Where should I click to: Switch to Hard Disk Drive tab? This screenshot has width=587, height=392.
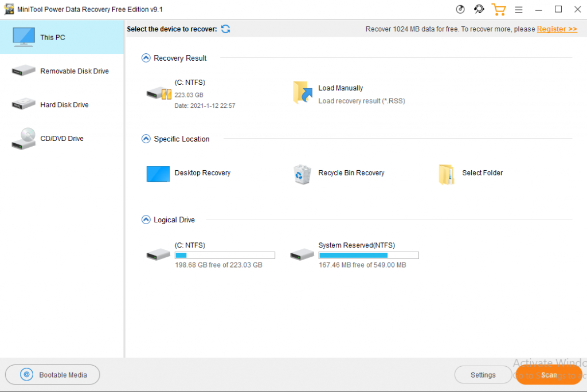[x=62, y=104]
